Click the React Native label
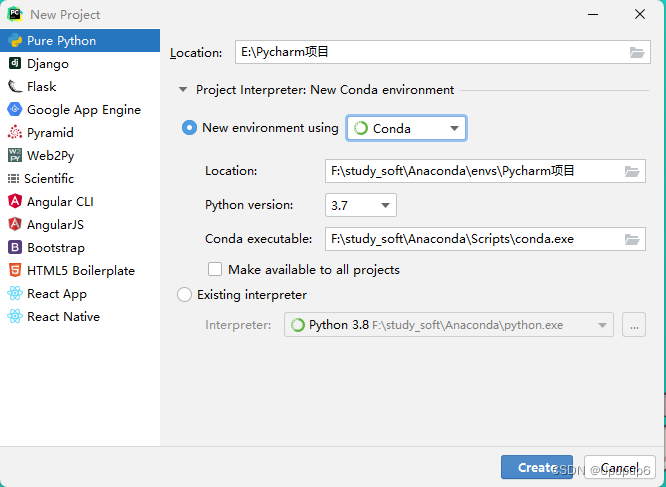 coord(63,317)
